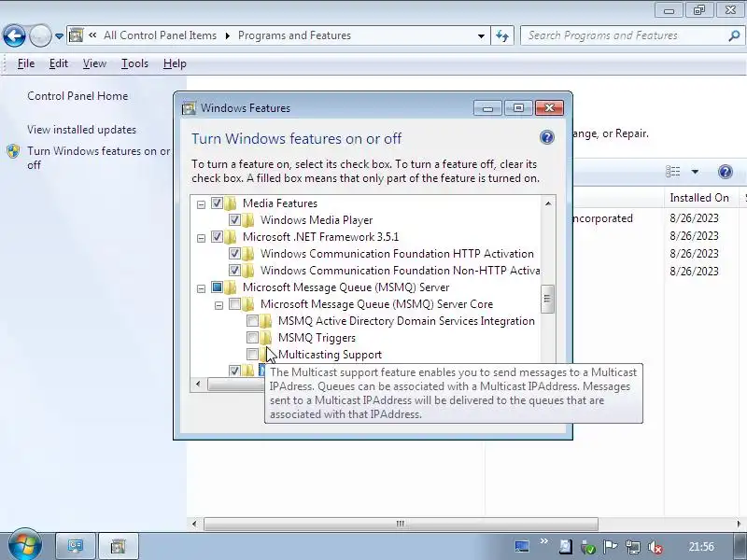Click the magnifier search icon

tap(734, 35)
